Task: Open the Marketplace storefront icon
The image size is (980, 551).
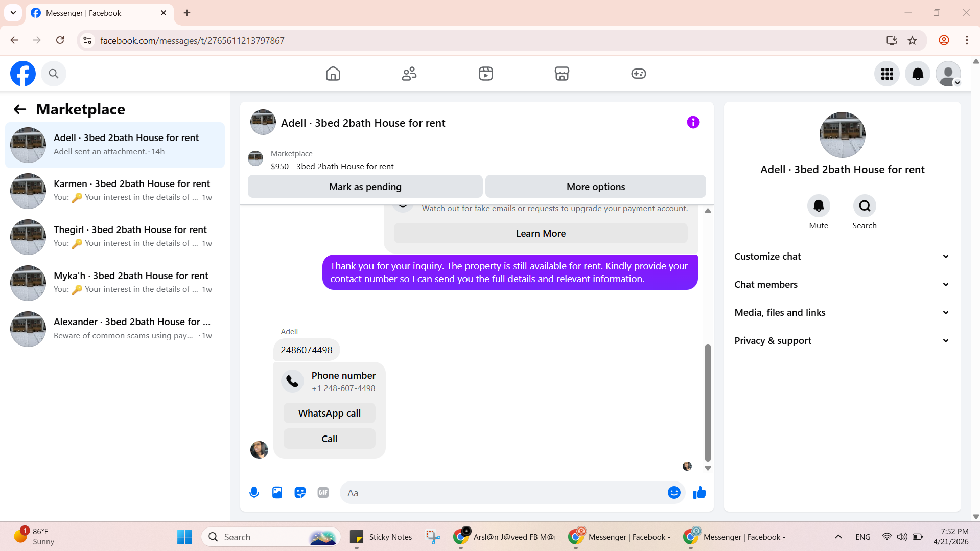Action: [562, 74]
